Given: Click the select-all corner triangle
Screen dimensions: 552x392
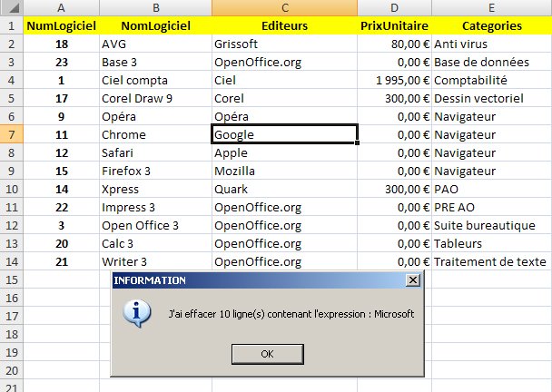Looking at the screenshot, I should coord(12,8).
